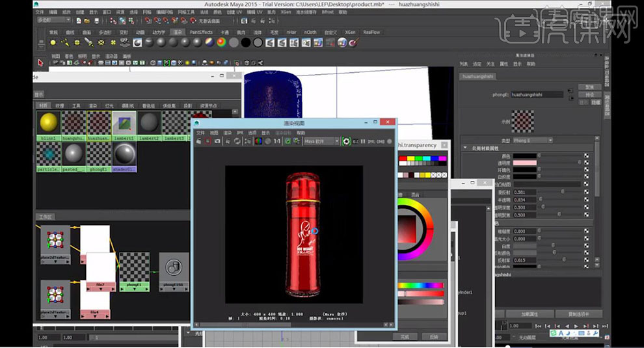The width and height of the screenshot is (644, 348).
Task: Click the New Scene icon in the status line
Action: coord(79,21)
